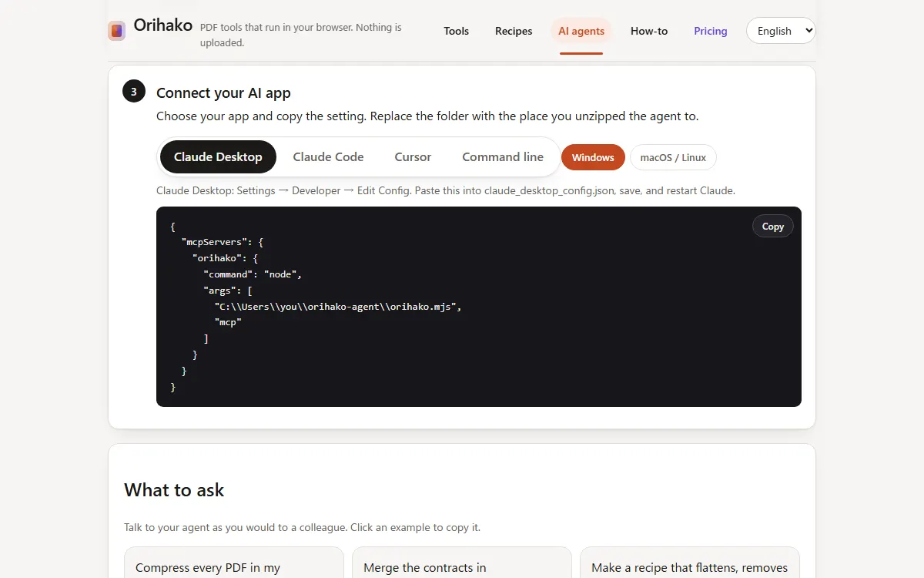Choose the macOS / Linux platform toggle
This screenshot has height=578, width=924.
coord(673,157)
